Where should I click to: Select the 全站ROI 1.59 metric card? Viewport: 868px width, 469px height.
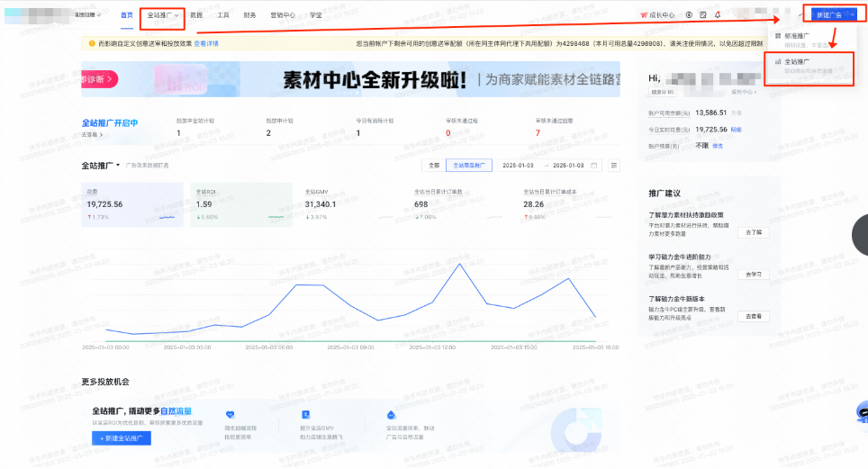[241, 204]
